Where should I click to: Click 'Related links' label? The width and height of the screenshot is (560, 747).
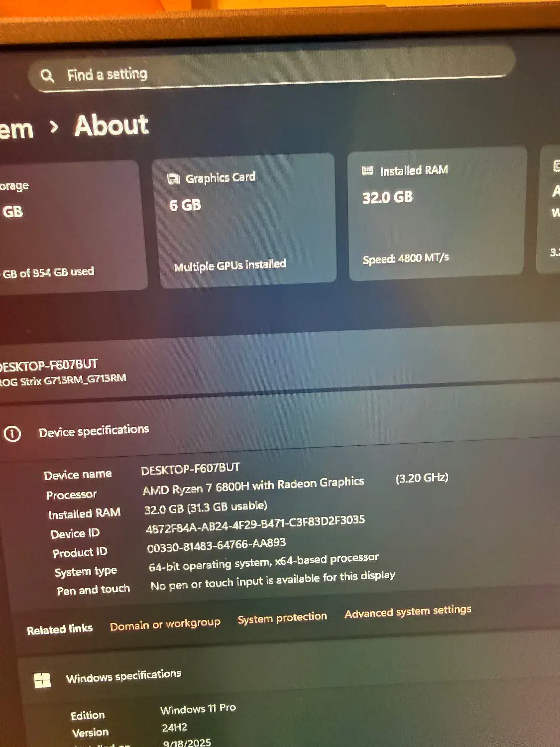point(60,629)
